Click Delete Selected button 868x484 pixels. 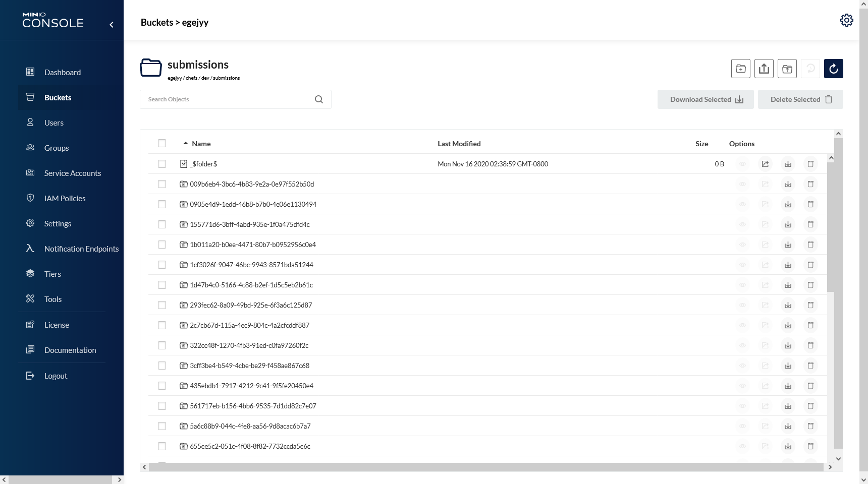point(800,99)
